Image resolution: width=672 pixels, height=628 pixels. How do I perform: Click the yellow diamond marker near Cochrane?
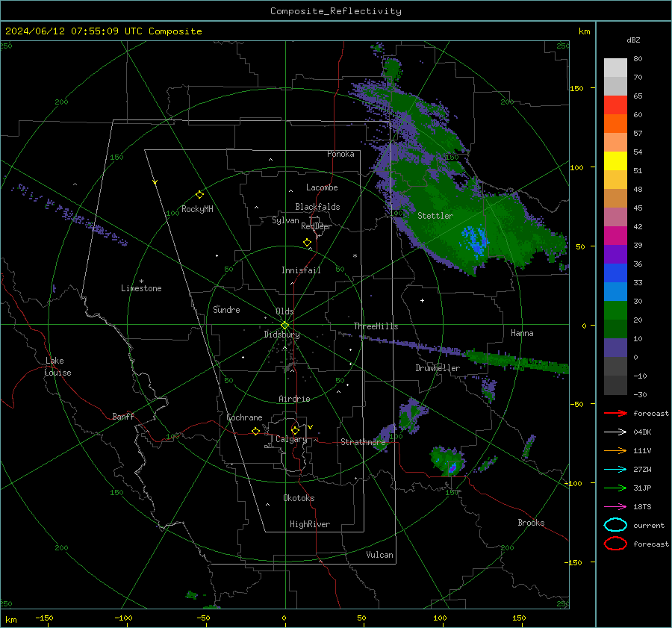[x=255, y=432]
